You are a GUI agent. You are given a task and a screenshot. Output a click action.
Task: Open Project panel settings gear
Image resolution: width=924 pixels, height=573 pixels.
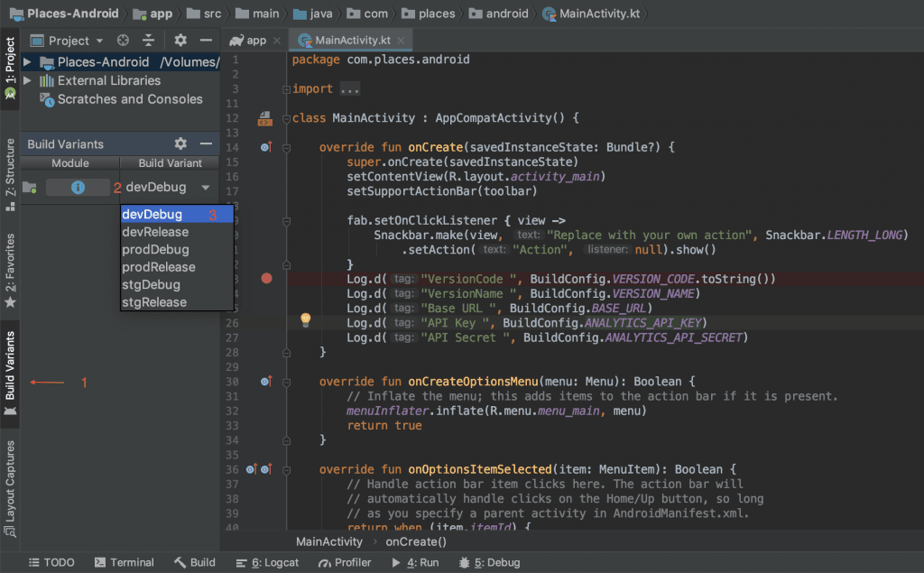tap(180, 40)
